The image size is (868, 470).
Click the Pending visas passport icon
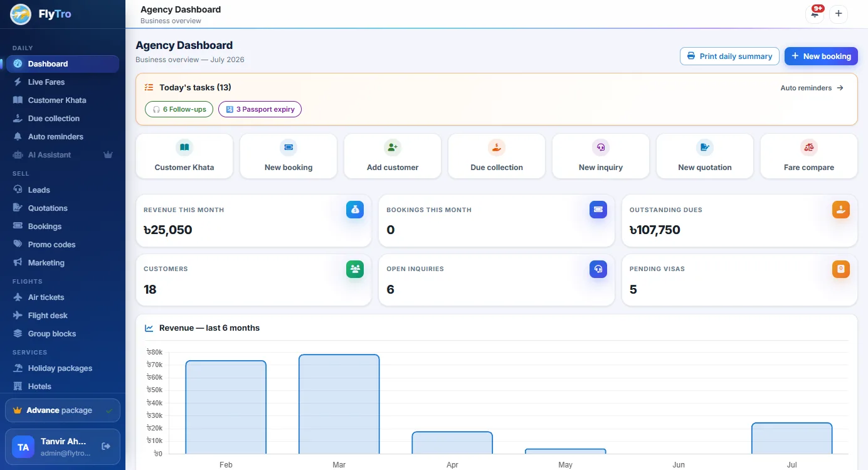(x=841, y=269)
